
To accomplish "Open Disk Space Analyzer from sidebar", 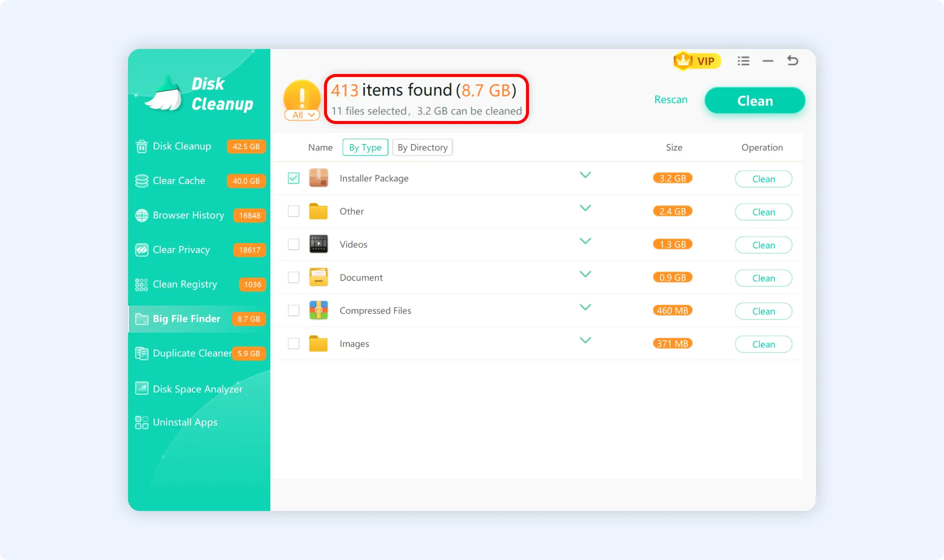I will (x=197, y=389).
